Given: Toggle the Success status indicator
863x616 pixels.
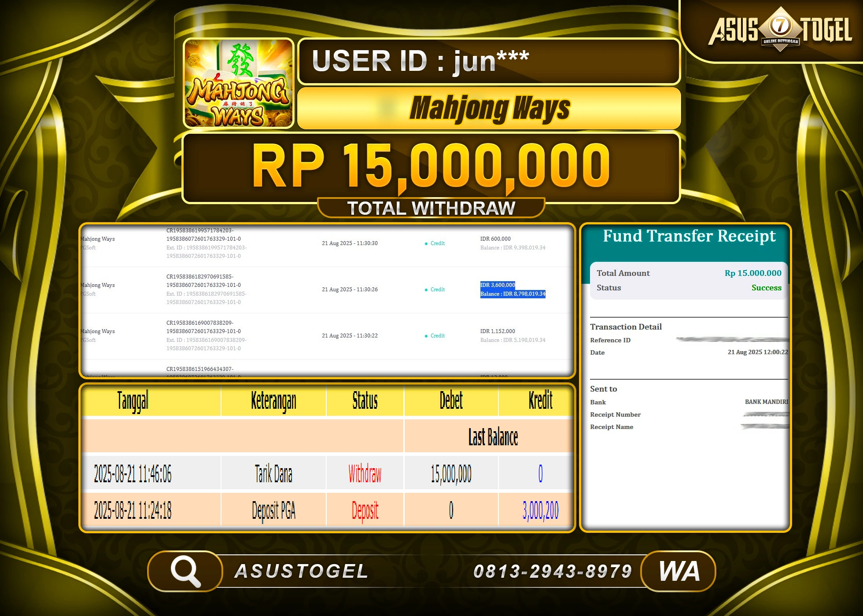Looking at the screenshot, I should 767,288.
